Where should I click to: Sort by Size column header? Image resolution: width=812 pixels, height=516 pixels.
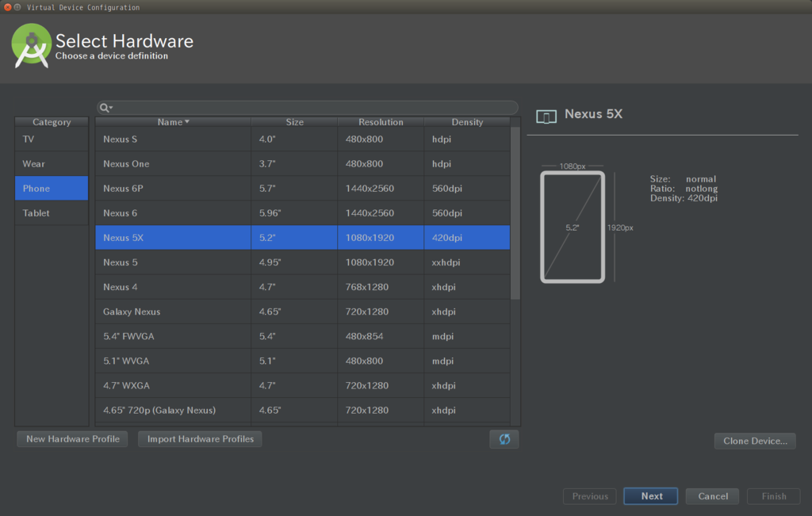[x=294, y=122]
